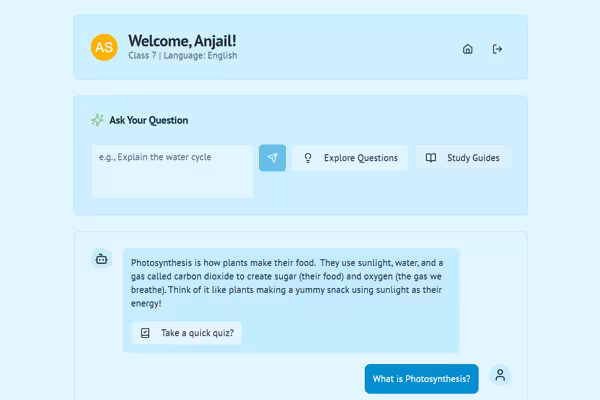Click the robot avatar icon in chat
This screenshot has width=600, height=400.
[101, 259]
